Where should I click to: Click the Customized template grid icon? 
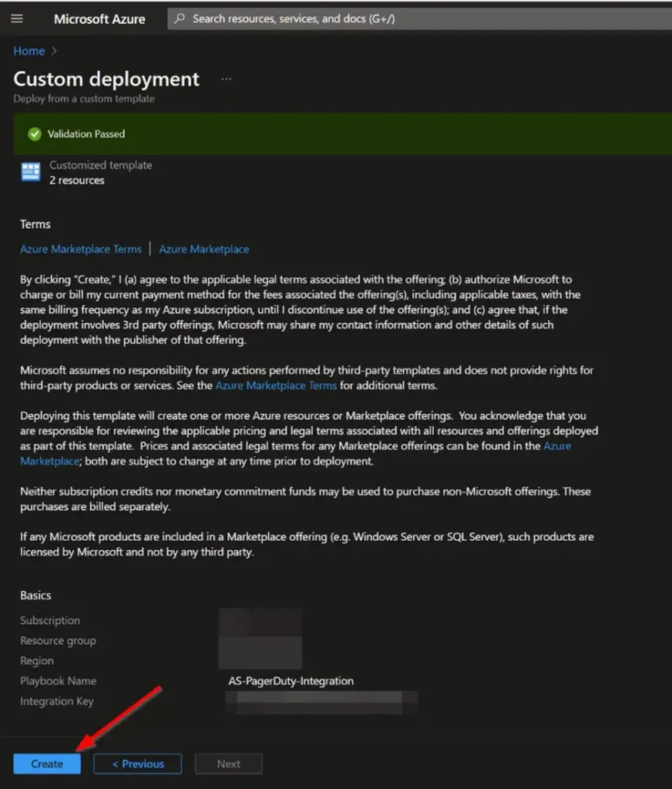tap(30, 171)
